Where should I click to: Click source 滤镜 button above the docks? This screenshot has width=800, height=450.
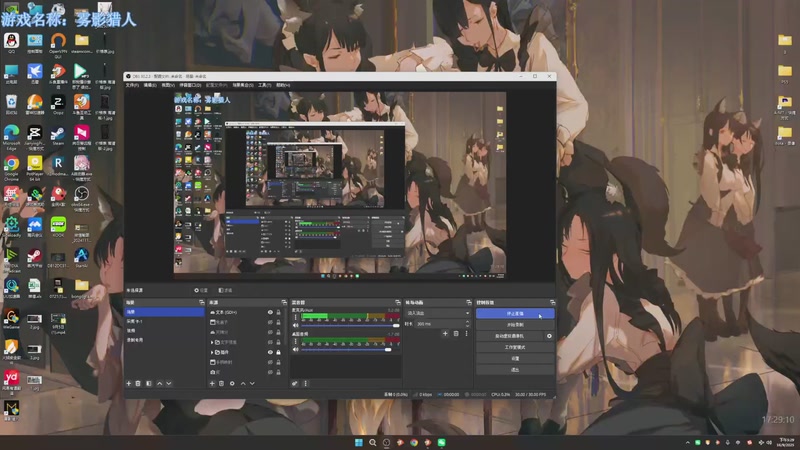[x=225, y=290]
